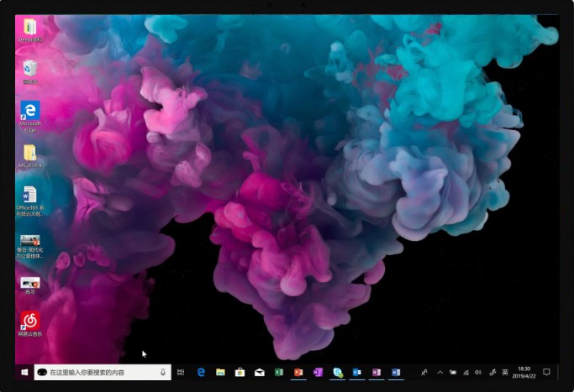Open Task View from the taskbar

(181, 372)
